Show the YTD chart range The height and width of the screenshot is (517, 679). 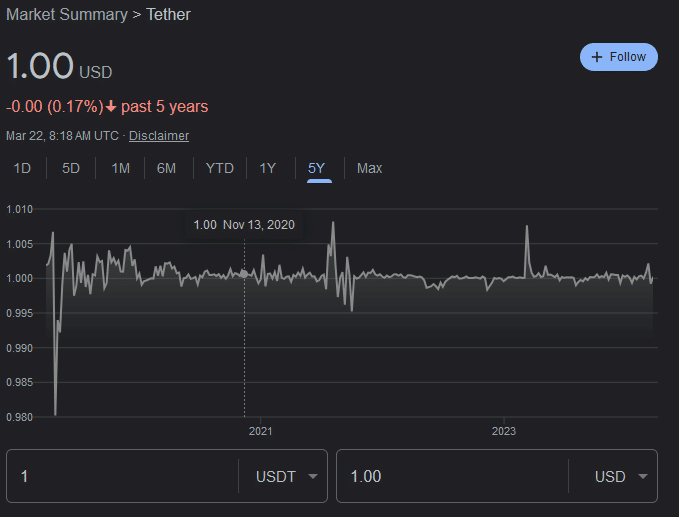pyautogui.click(x=220, y=168)
